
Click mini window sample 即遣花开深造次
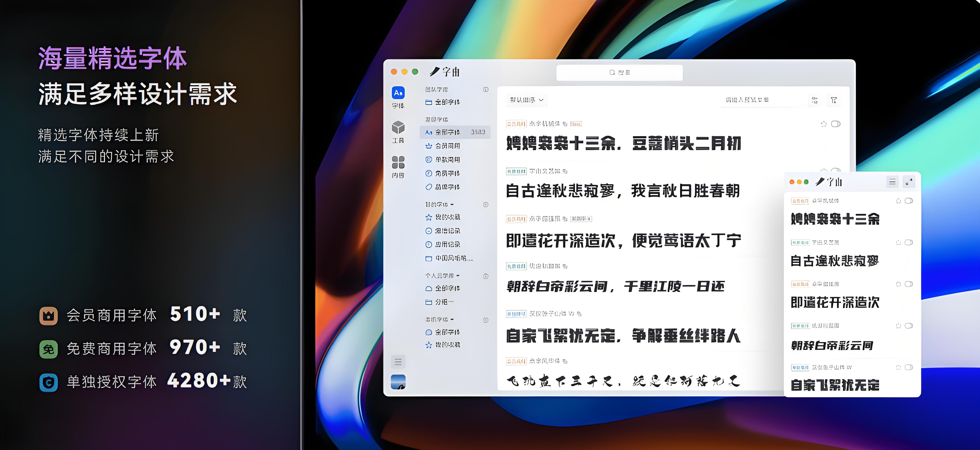point(835,303)
